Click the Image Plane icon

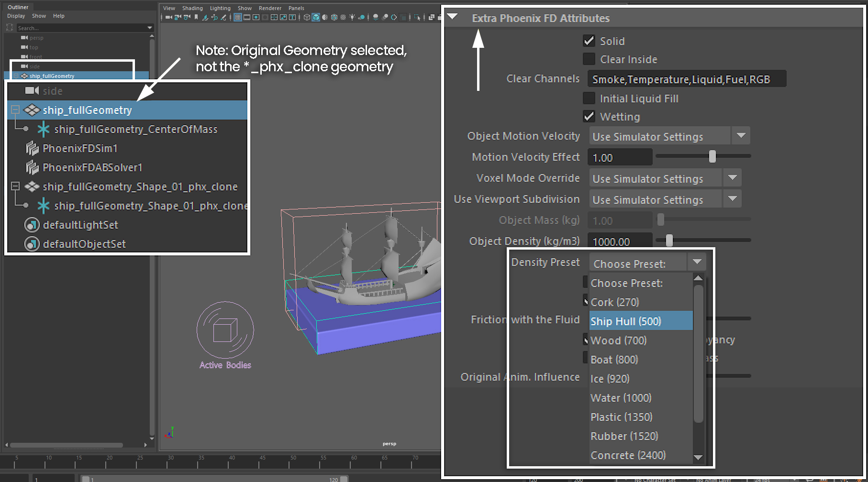(x=205, y=17)
